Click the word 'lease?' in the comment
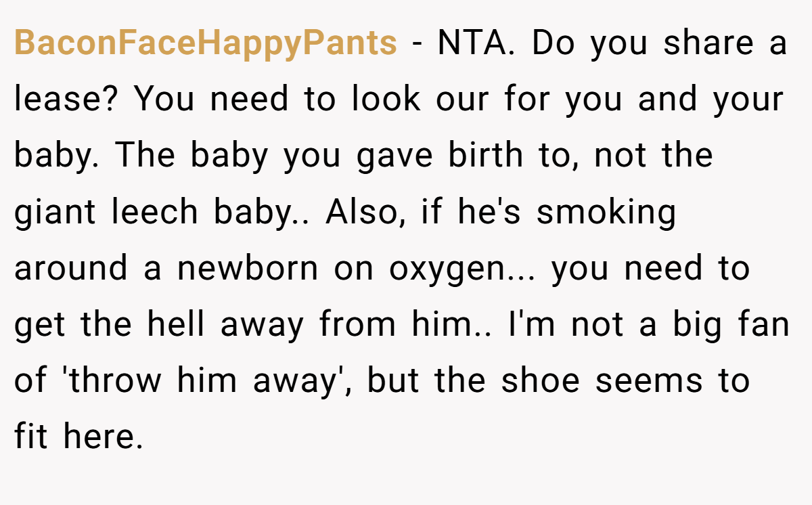Viewport: 812px width, 505px height. [67, 100]
